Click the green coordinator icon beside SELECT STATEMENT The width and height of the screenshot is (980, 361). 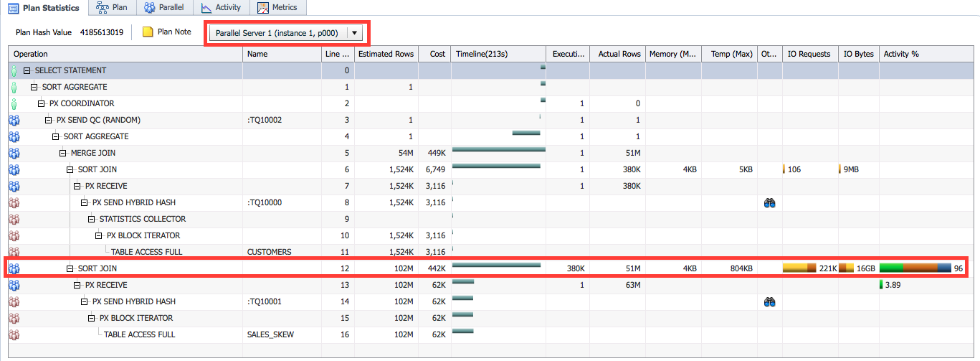tap(13, 71)
